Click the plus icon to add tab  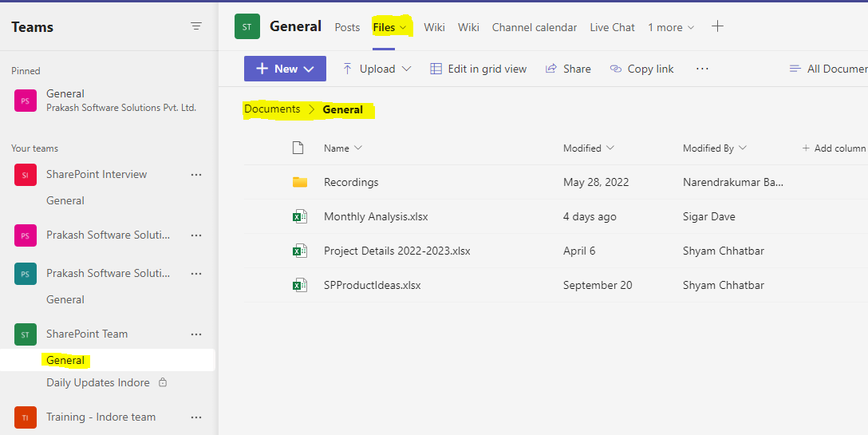tap(717, 26)
